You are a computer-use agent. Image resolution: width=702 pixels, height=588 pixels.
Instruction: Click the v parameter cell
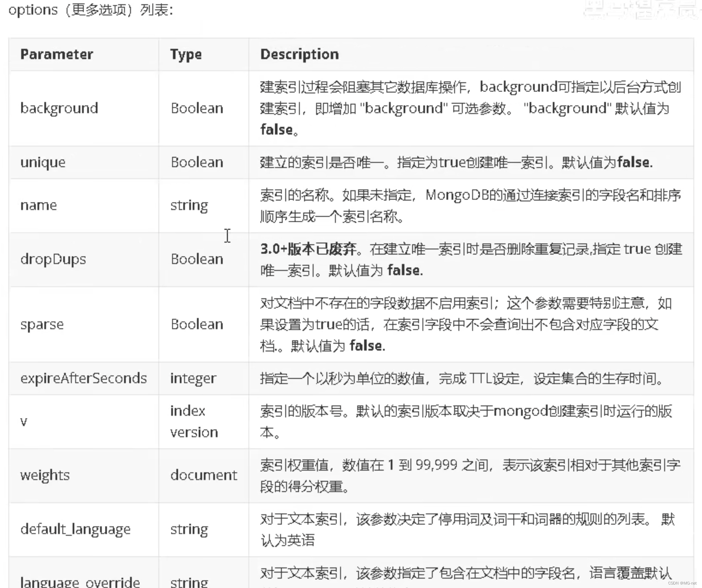24,421
